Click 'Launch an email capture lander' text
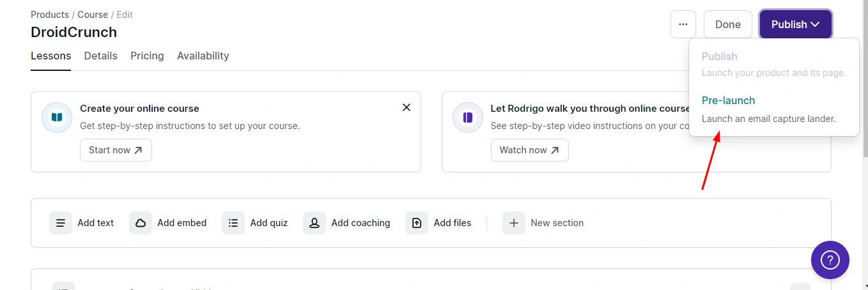The width and height of the screenshot is (868, 290). tap(768, 119)
